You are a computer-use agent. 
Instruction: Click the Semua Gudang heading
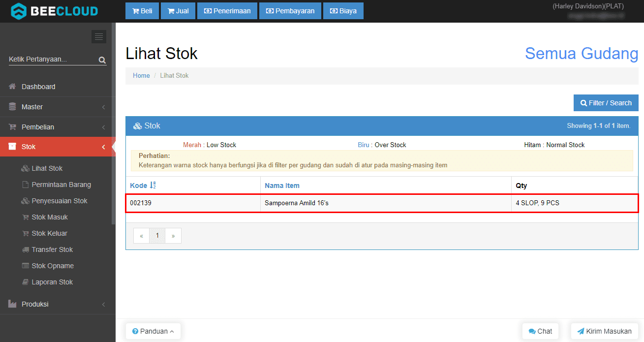[582, 53]
